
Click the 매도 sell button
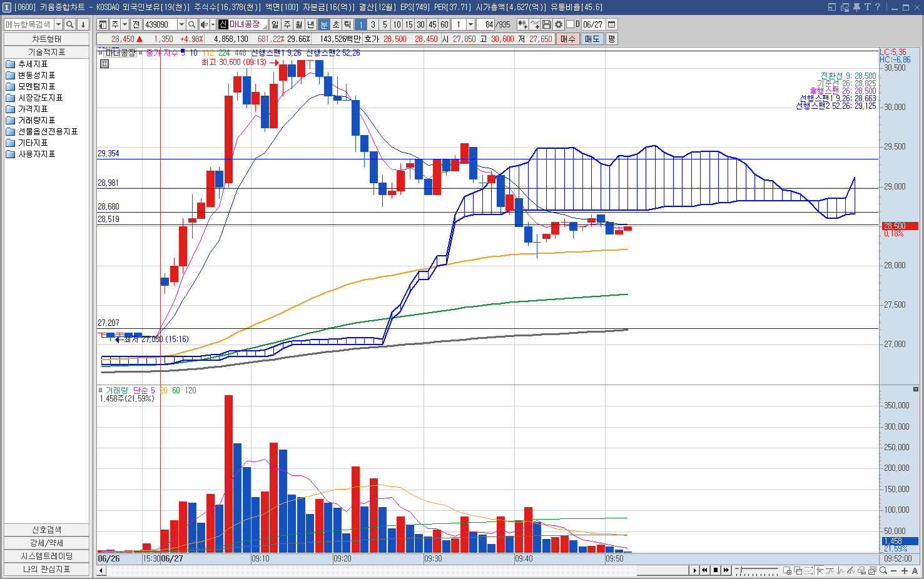pyautogui.click(x=592, y=39)
